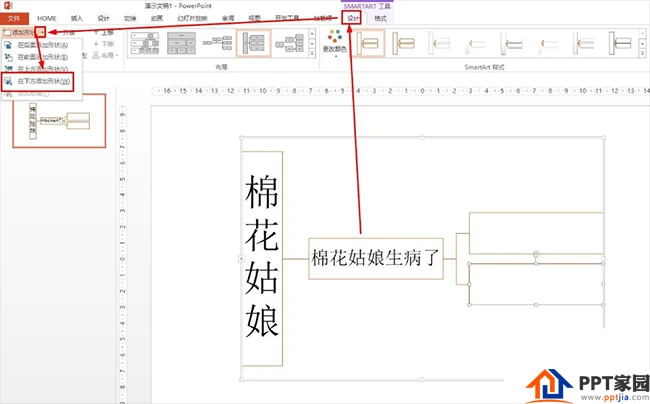Viewport: 650px width, 404px height.
Task: Open the 布局 layout dropdown
Action: (x=105, y=55)
